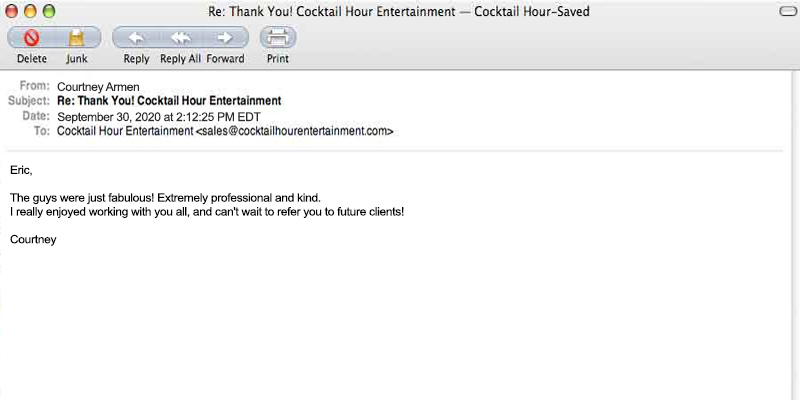Screen dimensions: 800x400
Task: Click the signature "Courtney" at message end
Action: click(x=33, y=239)
